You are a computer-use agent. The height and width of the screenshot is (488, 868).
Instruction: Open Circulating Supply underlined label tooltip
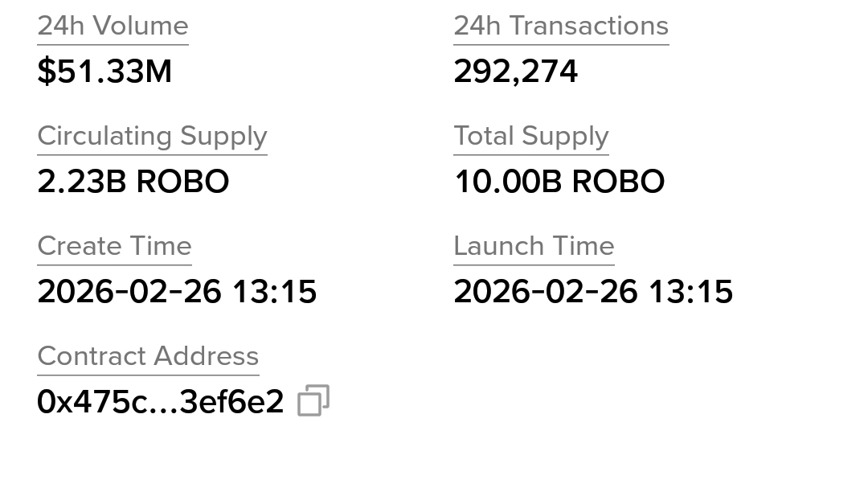(x=152, y=136)
